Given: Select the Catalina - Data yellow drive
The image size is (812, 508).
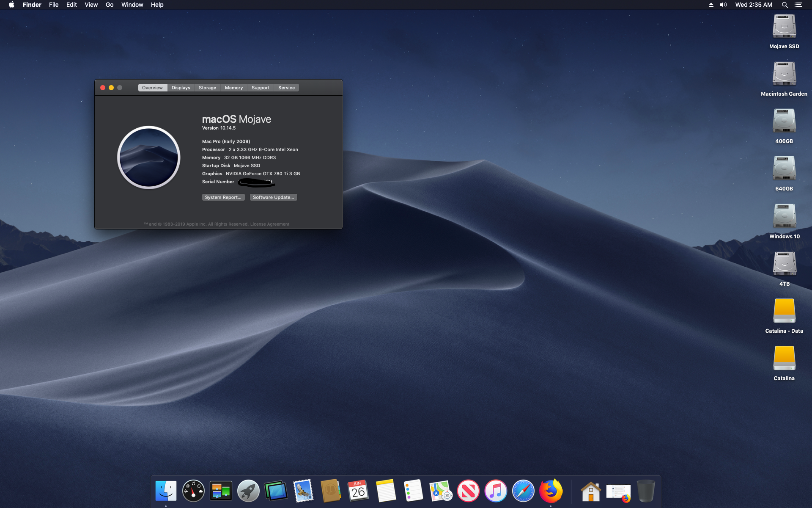Looking at the screenshot, I should (784, 311).
